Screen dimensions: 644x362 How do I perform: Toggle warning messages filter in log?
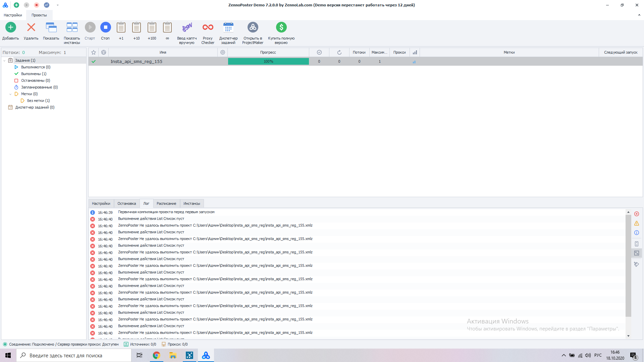pos(637,223)
